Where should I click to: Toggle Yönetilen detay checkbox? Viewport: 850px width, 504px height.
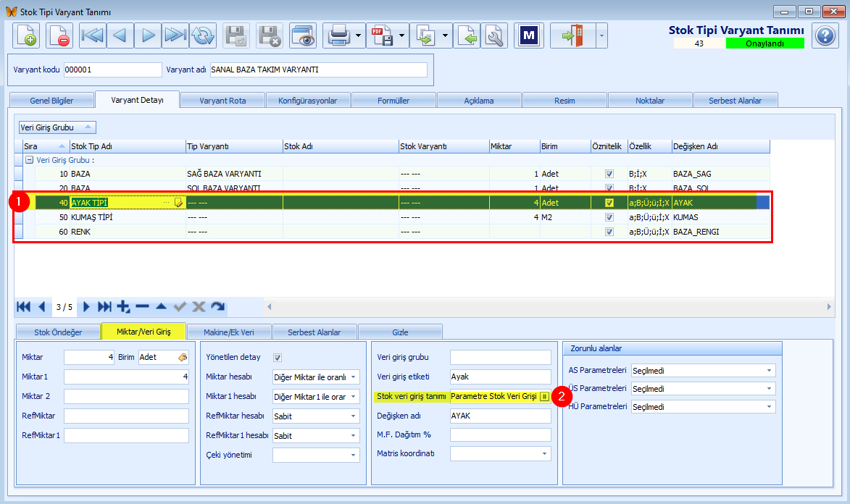point(278,358)
